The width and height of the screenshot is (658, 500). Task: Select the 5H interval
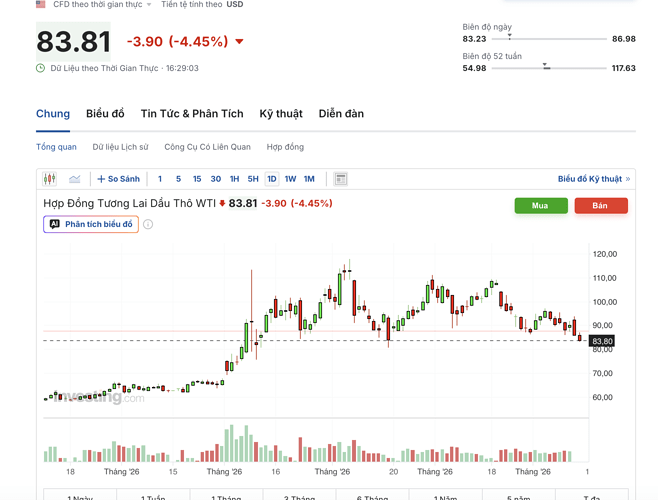pyautogui.click(x=253, y=179)
